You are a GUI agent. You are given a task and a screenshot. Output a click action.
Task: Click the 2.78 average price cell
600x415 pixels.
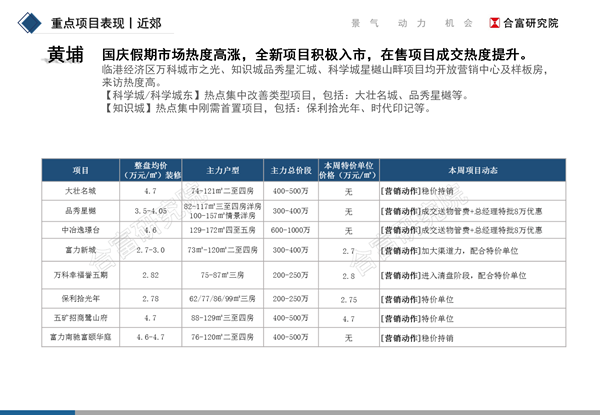pos(151,298)
